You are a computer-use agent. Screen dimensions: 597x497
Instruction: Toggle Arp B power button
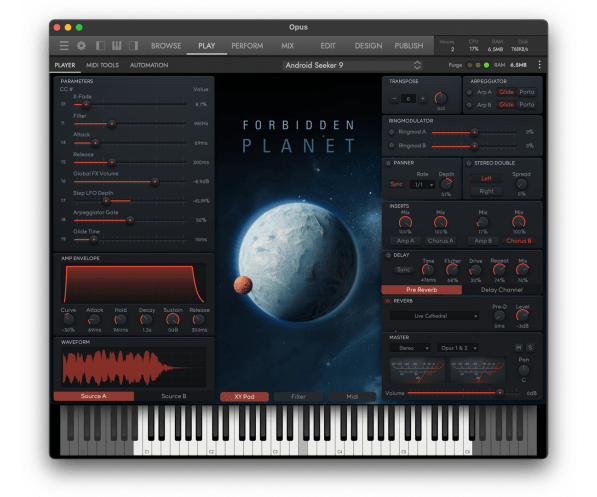[469, 105]
